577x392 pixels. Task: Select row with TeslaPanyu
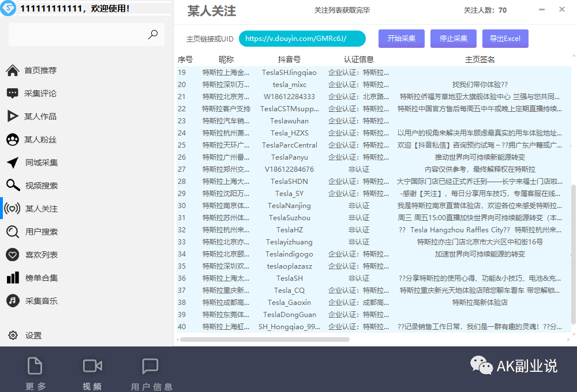pyautogui.click(x=373, y=157)
